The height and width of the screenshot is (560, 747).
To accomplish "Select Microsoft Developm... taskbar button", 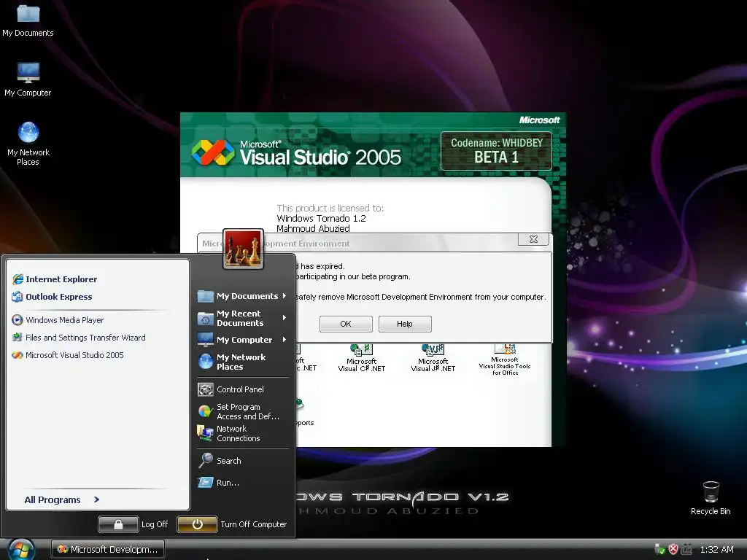I will 108,550.
